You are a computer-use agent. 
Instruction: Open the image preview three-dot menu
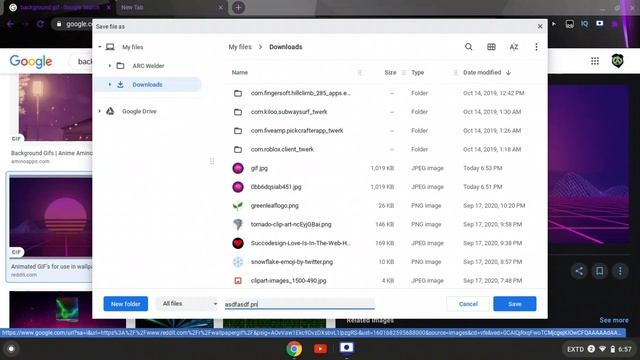620,271
